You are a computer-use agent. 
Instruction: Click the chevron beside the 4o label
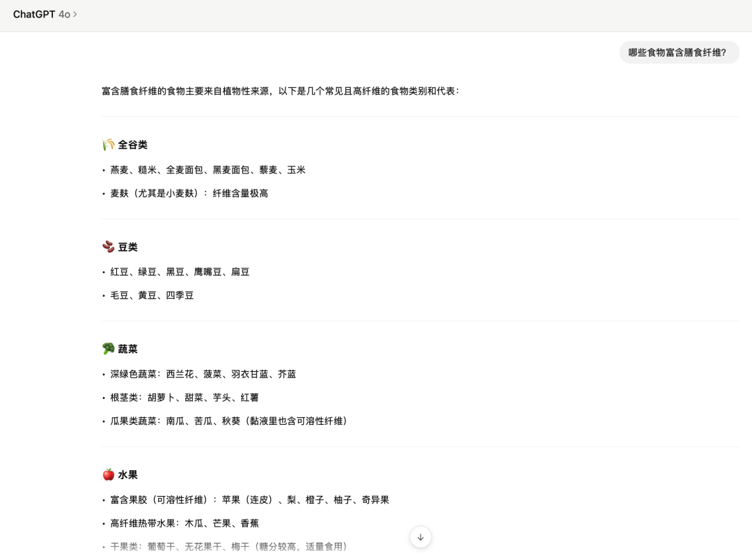point(75,14)
